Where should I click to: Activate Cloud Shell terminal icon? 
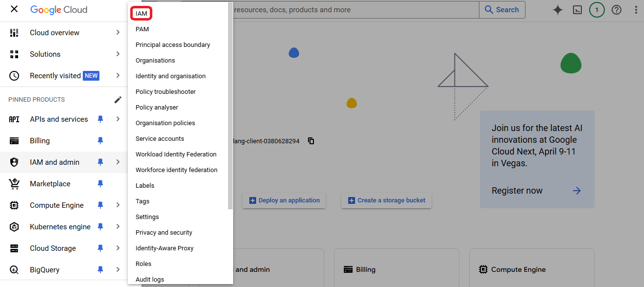(x=577, y=10)
